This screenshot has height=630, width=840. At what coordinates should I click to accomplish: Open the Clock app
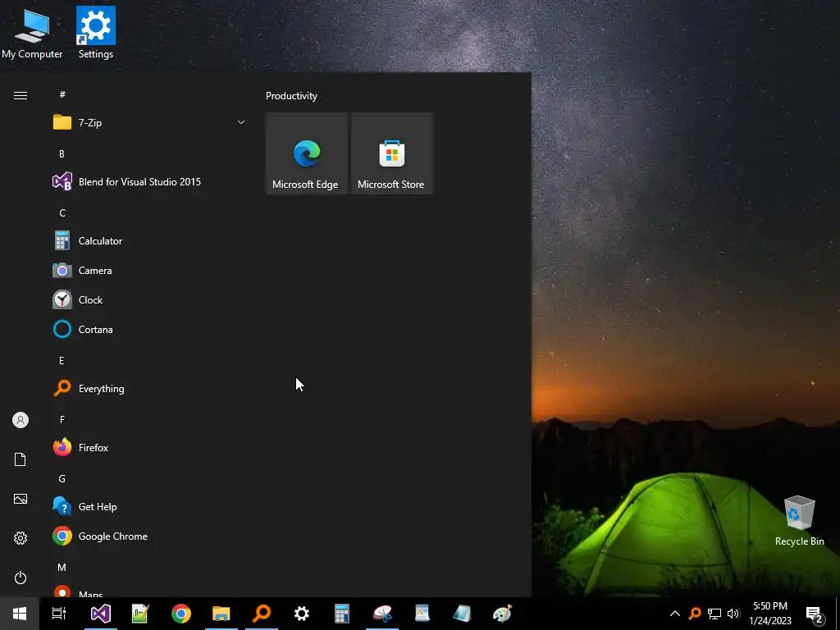[x=150, y=300]
